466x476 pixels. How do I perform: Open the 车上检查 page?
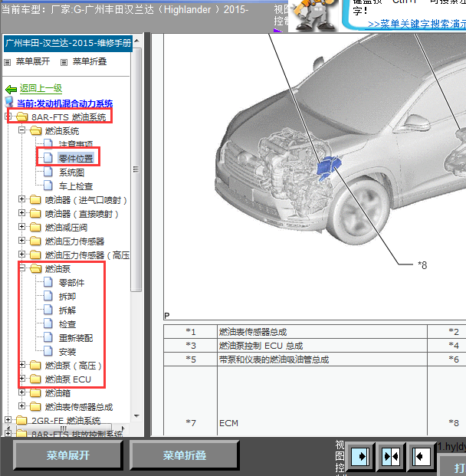76,186
